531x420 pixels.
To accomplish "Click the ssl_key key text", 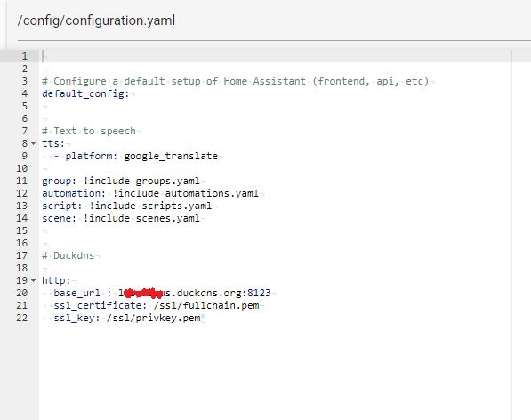I will click(x=76, y=318).
